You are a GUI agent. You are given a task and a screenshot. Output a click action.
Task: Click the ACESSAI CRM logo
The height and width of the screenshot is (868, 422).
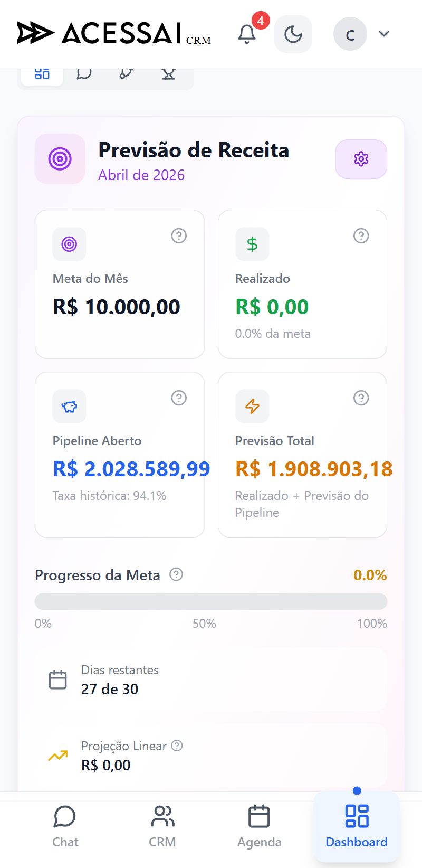pyautogui.click(x=114, y=33)
